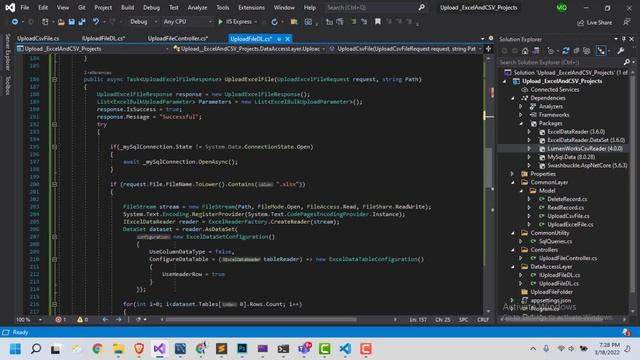Image resolution: width=640 pixels, height=360 pixels.
Task: Open the Any CPU platform dropdown
Action: (187, 22)
